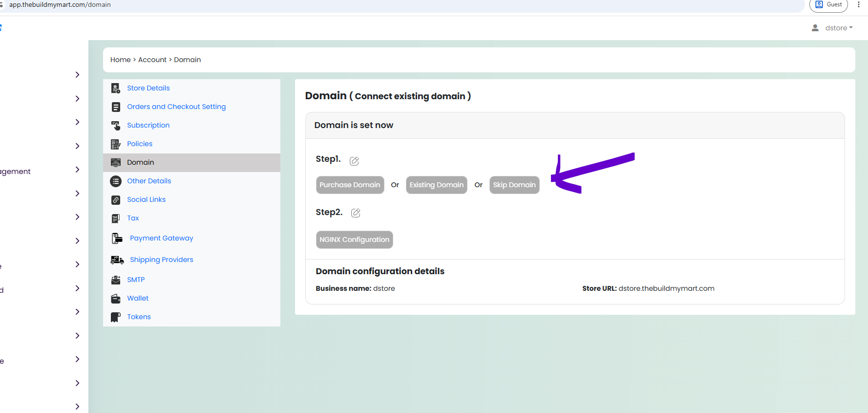Click the Shipping Providers truck icon
This screenshot has height=413, width=868.
click(117, 260)
